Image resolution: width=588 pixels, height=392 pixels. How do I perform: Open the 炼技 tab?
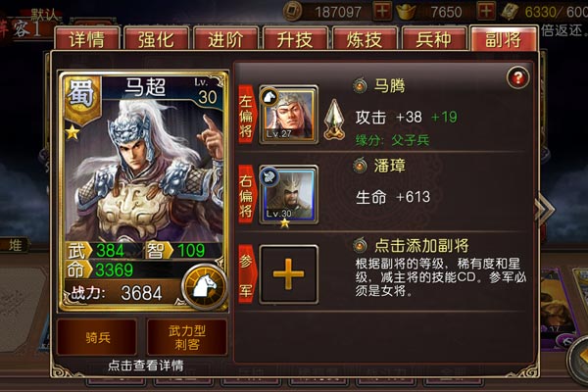[x=365, y=38]
